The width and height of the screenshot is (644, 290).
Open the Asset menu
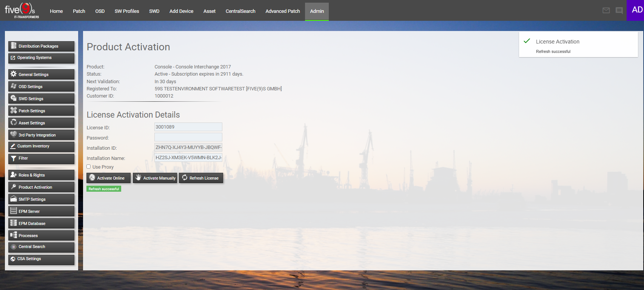coord(210,11)
